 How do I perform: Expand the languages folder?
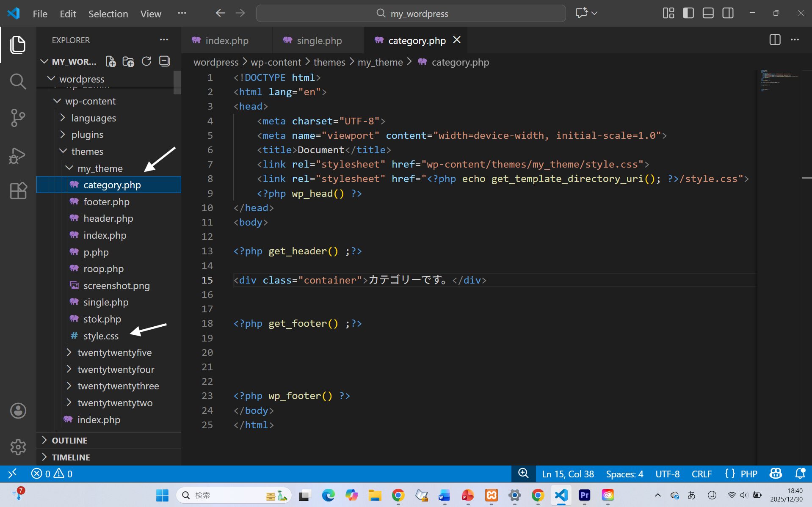point(94,118)
